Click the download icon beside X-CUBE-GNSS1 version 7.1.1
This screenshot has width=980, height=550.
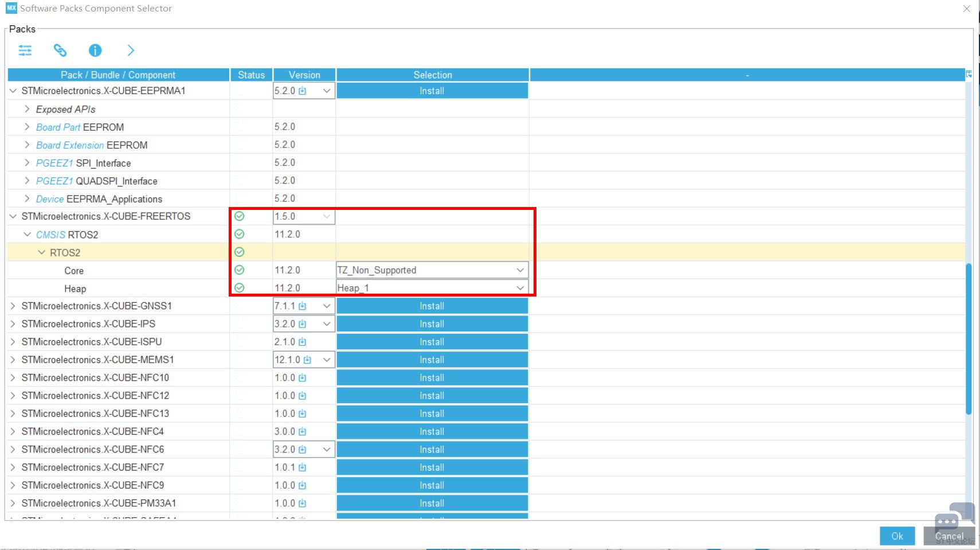[x=302, y=306]
